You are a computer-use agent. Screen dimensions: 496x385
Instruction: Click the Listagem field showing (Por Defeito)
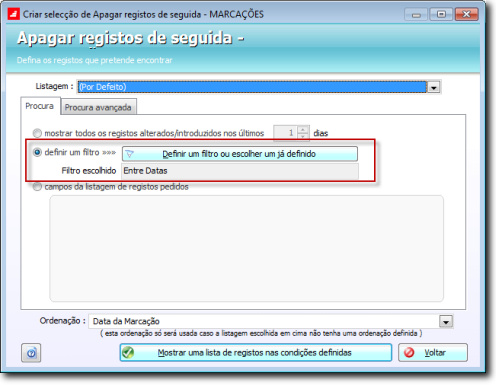point(252,87)
